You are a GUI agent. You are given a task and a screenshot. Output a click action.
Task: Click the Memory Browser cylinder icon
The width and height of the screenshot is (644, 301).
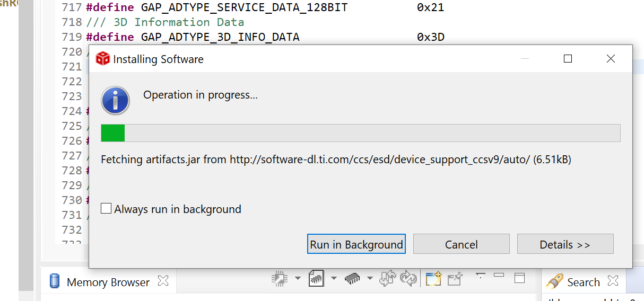click(x=54, y=281)
